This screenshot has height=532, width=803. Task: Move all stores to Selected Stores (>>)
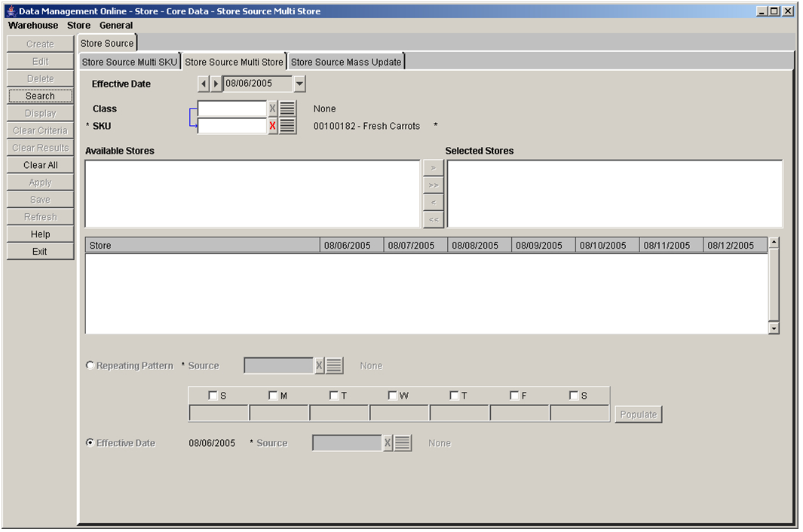coord(434,185)
